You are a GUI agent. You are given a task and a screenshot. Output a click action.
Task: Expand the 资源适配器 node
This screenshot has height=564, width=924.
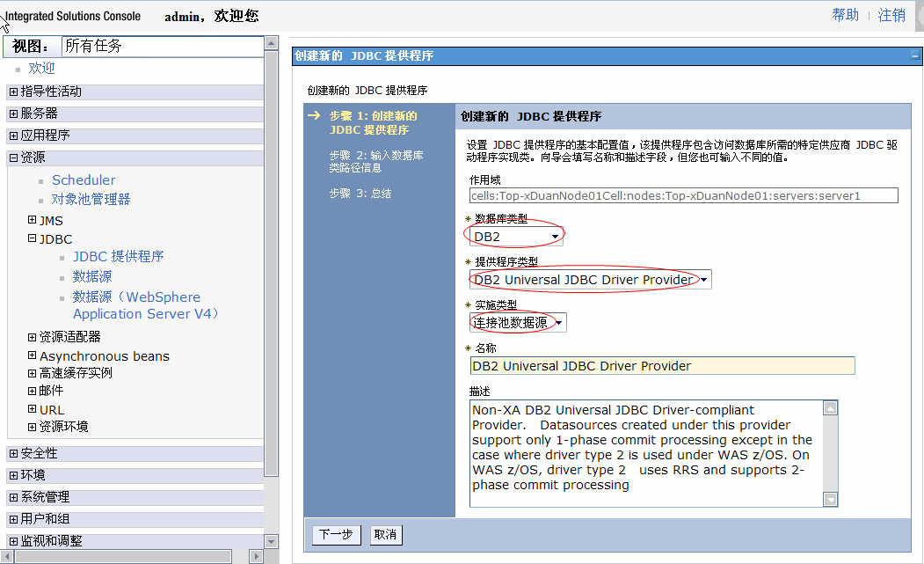32,337
